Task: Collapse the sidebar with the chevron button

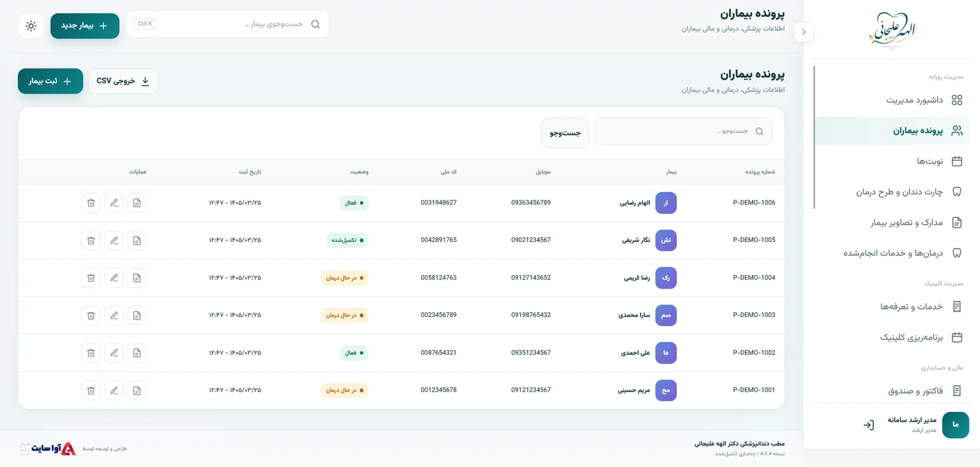Action: (x=804, y=32)
